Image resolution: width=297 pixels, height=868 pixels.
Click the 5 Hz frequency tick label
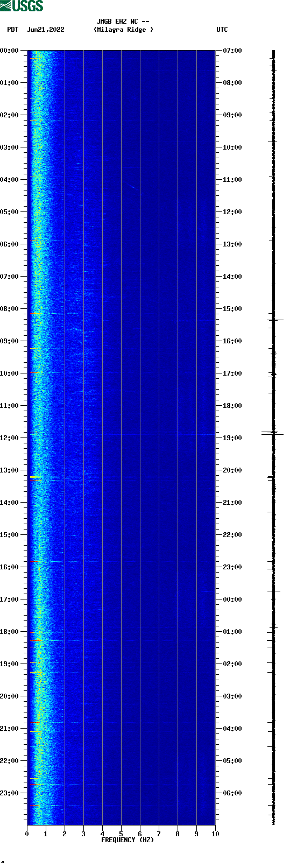point(121,834)
